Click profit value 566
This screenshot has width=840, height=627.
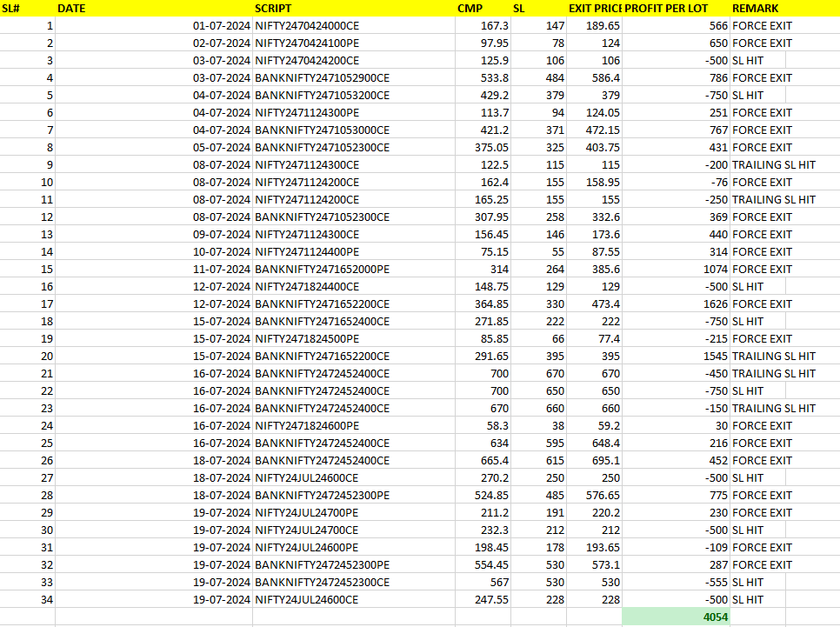(676, 26)
